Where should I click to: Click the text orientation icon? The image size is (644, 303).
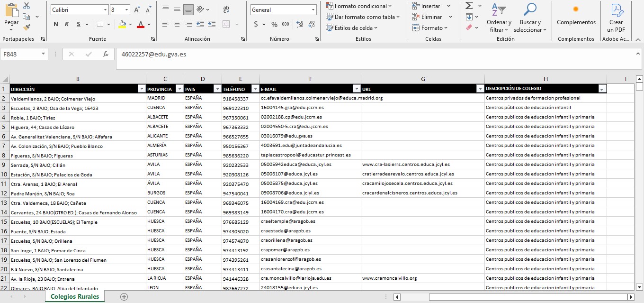point(201,9)
